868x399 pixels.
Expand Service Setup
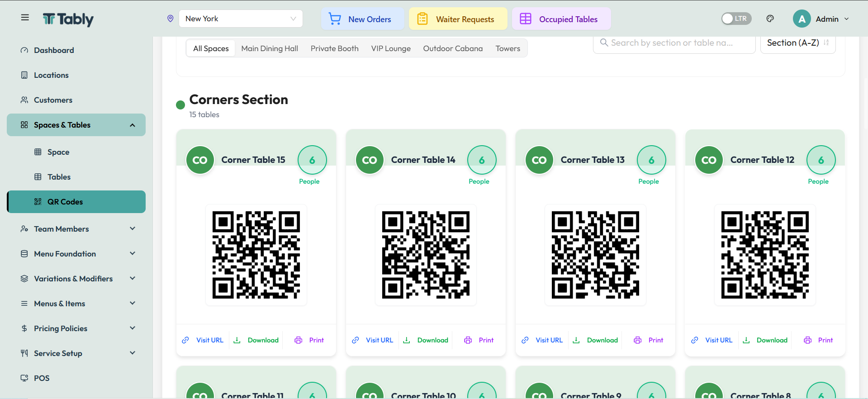(x=76, y=353)
